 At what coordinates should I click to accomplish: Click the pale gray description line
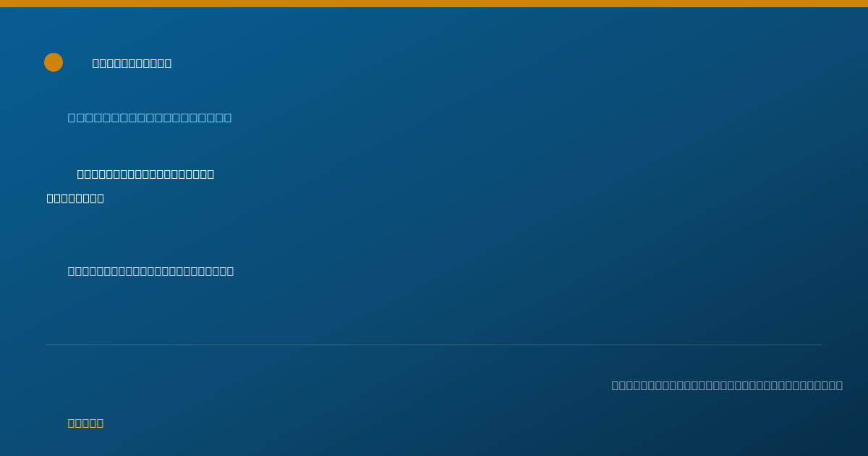click(150, 271)
